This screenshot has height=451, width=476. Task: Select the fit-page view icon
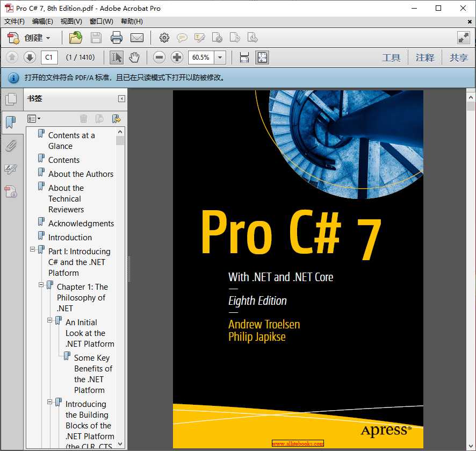coord(262,57)
